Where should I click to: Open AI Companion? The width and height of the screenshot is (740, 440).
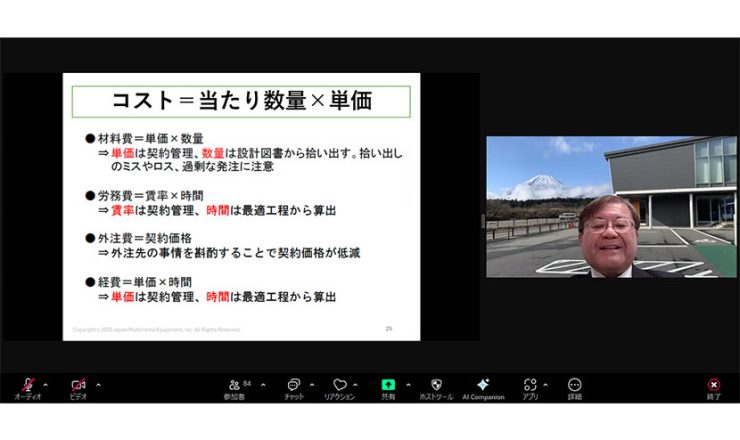click(x=483, y=385)
